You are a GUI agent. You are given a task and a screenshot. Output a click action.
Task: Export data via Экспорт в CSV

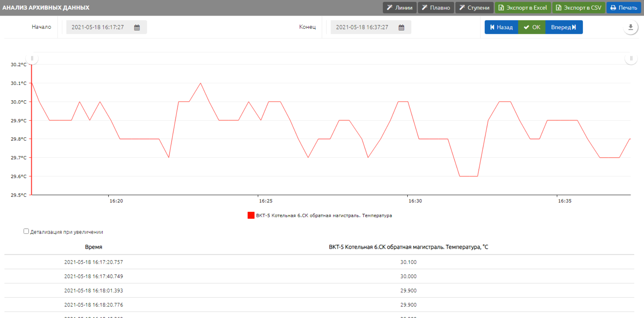[x=578, y=7]
